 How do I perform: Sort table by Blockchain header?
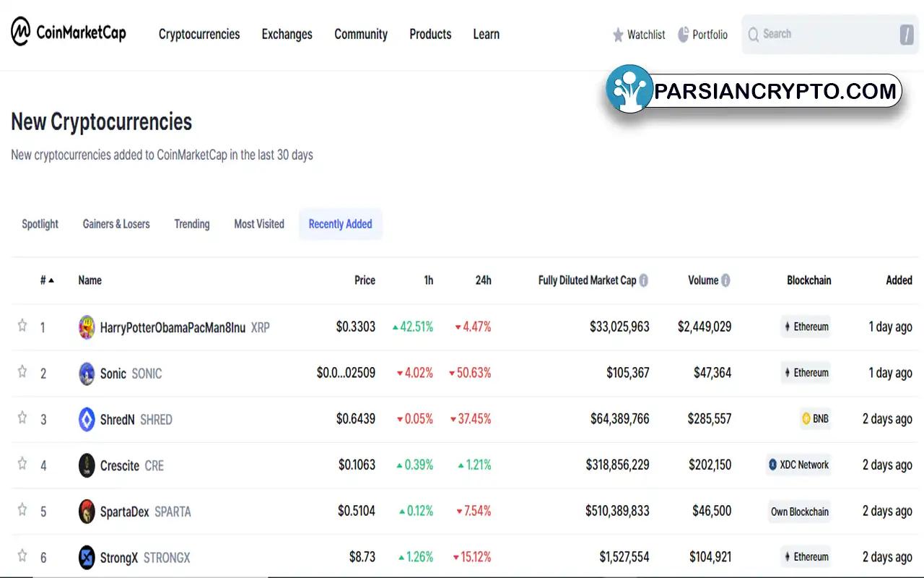(x=808, y=280)
